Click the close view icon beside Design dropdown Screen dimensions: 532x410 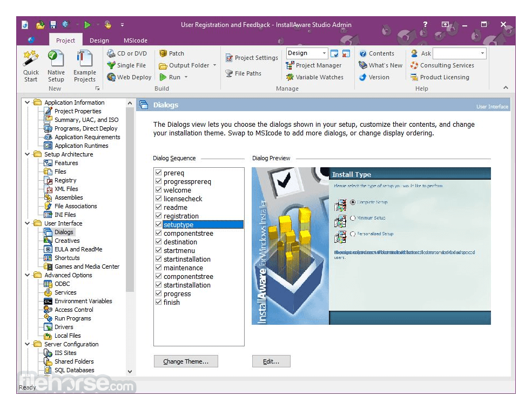pyautogui.click(x=346, y=53)
